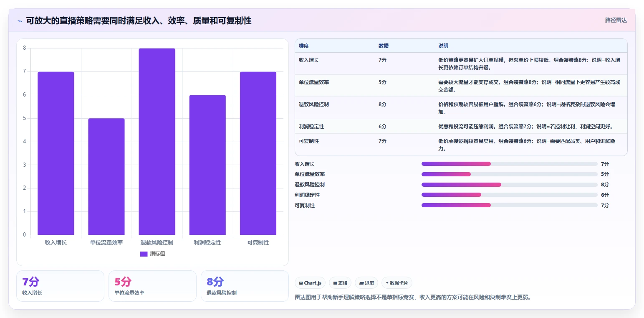Click the 利润稳定性 progress bar
The image size is (644, 318).
coord(510,195)
